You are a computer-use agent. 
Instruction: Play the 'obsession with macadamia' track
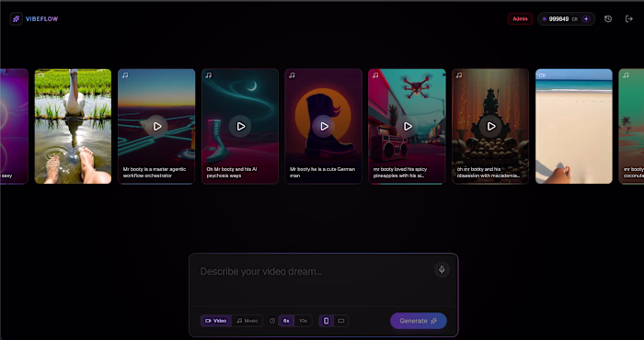pos(491,126)
